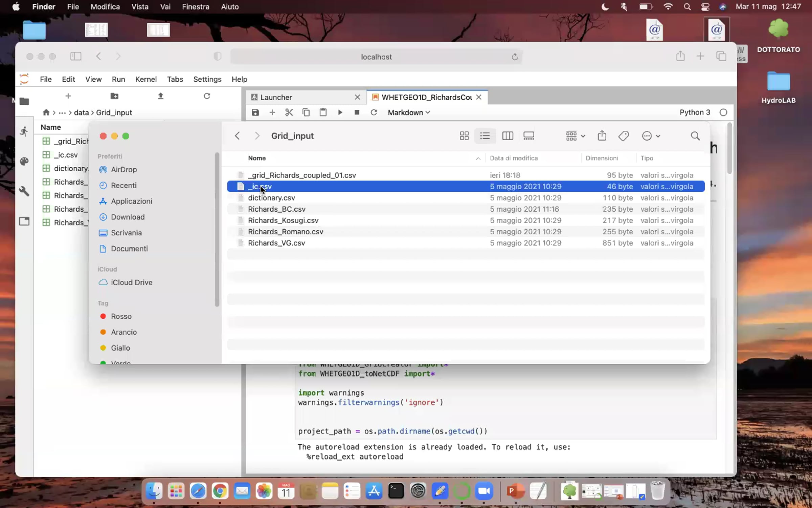Close the WHETGEO1D_RichardsCoupled notebook tab
The height and width of the screenshot is (508, 812).
tap(479, 97)
